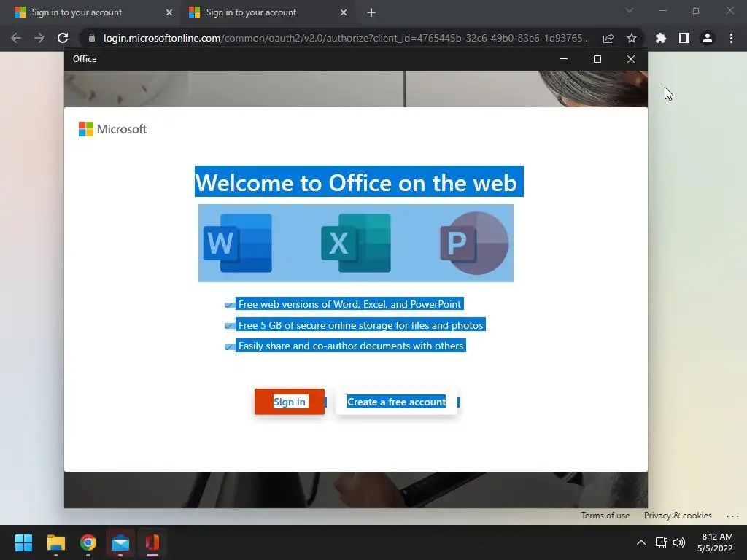Close the second browser tab
The height and width of the screenshot is (560, 747).
coord(344,12)
